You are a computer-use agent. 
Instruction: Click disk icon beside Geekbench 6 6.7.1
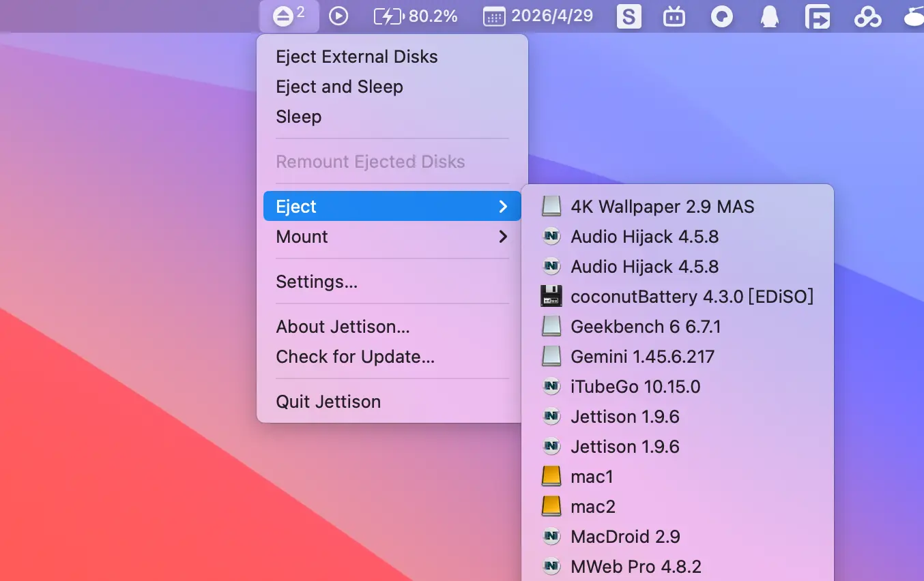click(x=551, y=327)
